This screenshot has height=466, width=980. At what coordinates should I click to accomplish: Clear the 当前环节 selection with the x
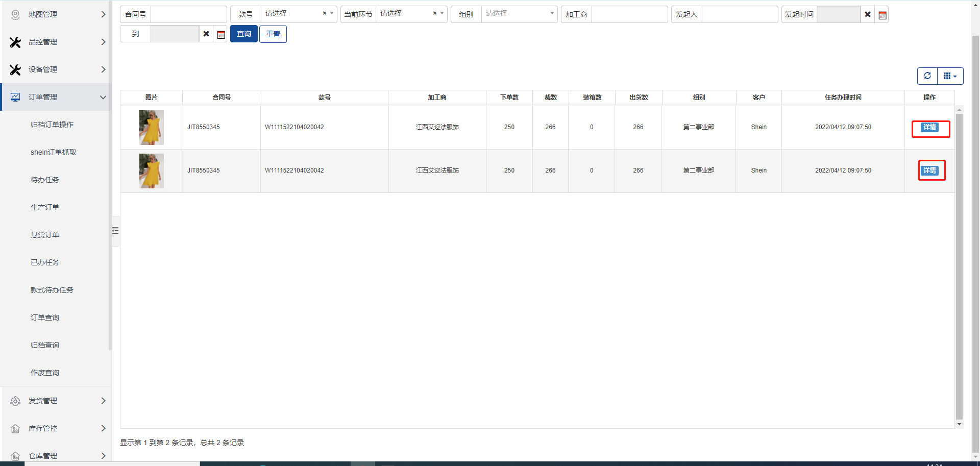pyautogui.click(x=434, y=14)
